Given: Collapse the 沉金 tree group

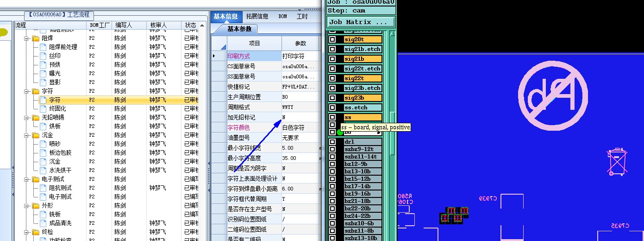Looking at the screenshot, I should (27, 135).
